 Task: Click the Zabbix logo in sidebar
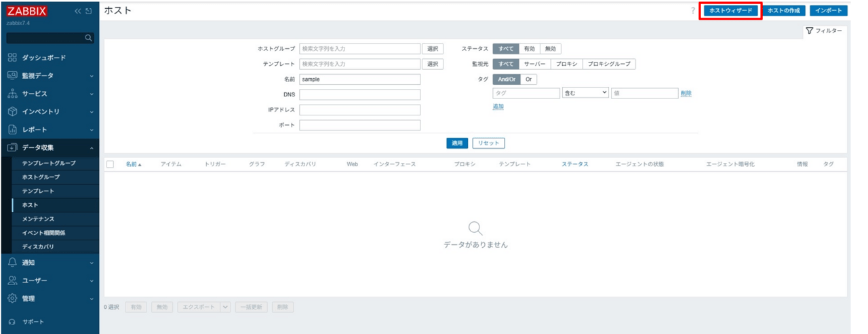(x=27, y=11)
